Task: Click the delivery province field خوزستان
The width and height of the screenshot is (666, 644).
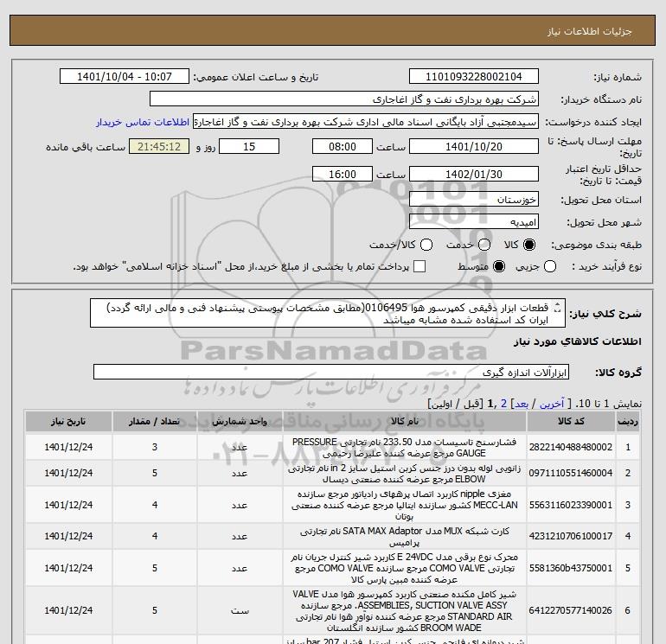Action: tap(474, 200)
